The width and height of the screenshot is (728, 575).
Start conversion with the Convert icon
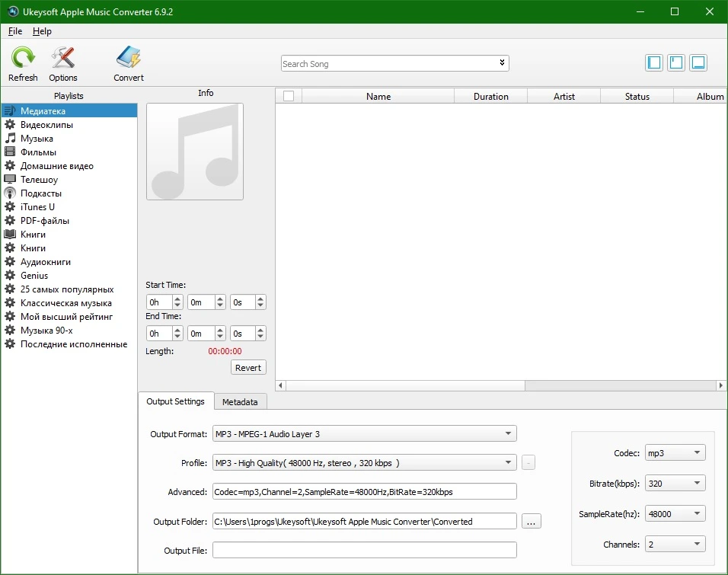(x=129, y=58)
